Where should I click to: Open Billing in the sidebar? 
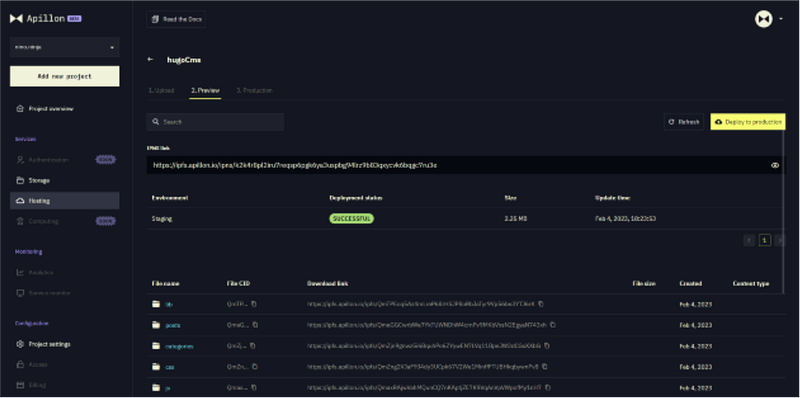pos(38,385)
